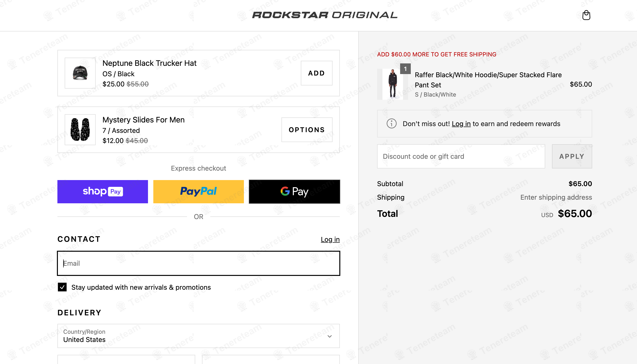Uncheck Stay updated with new arrivals checkbox
The image size is (637, 364).
[62, 287]
